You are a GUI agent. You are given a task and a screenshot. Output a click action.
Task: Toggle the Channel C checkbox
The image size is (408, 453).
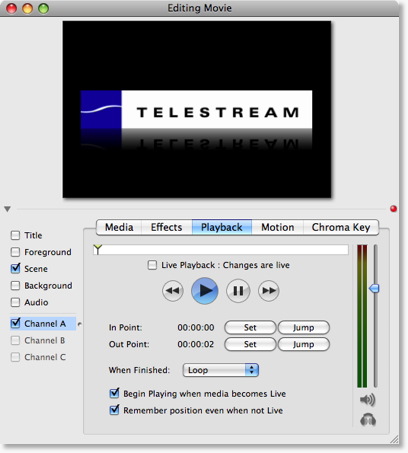click(x=15, y=357)
